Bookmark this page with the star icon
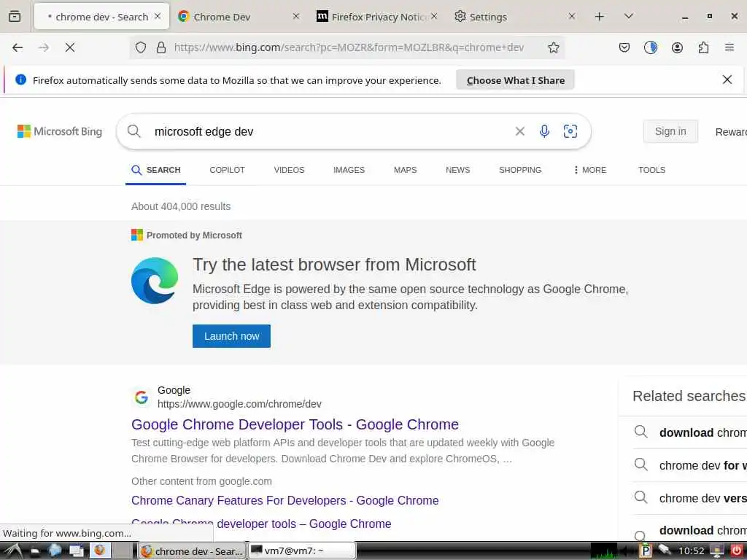Screen dimensions: 747x560 (x=553, y=47)
